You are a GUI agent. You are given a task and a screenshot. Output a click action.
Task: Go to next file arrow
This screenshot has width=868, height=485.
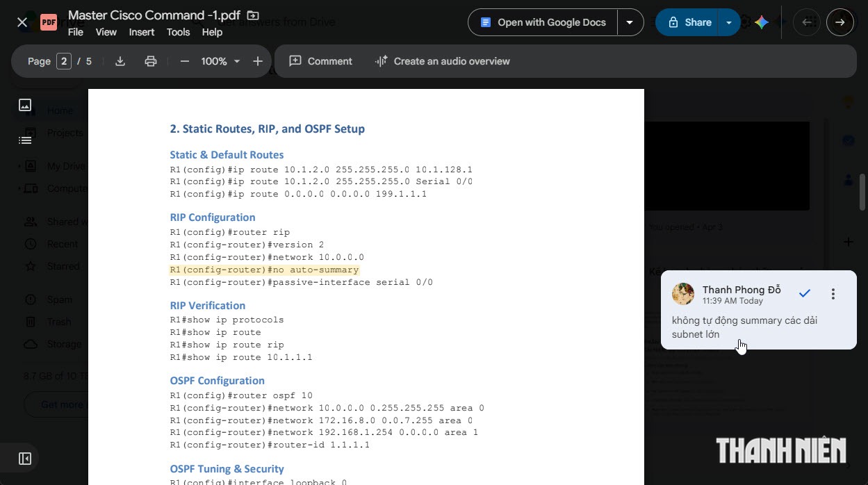click(840, 22)
